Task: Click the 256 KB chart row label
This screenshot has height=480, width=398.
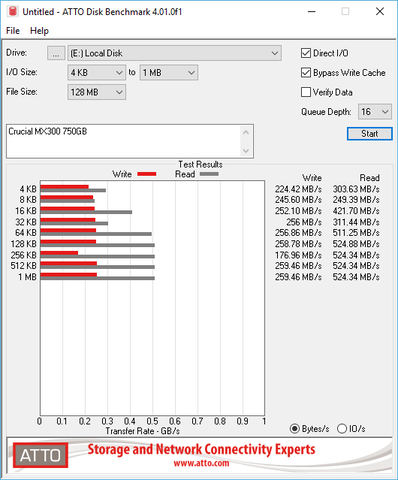Action: coord(23,255)
